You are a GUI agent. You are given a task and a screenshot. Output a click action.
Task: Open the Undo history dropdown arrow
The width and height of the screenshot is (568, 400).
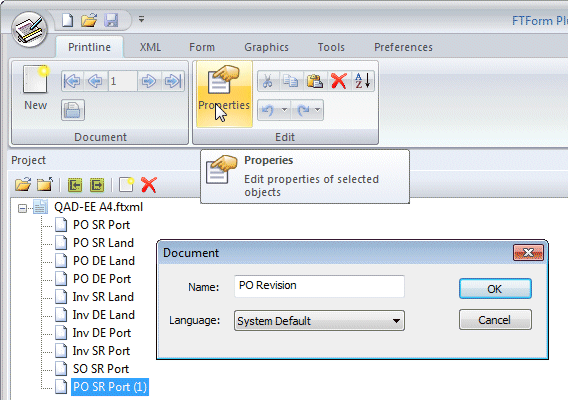(284, 110)
